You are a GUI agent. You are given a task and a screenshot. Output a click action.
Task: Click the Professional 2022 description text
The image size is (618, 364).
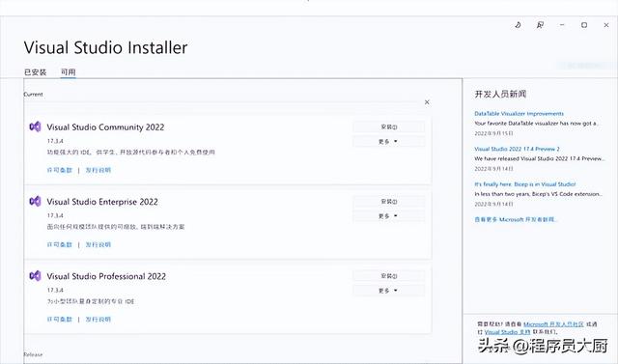tap(91, 301)
